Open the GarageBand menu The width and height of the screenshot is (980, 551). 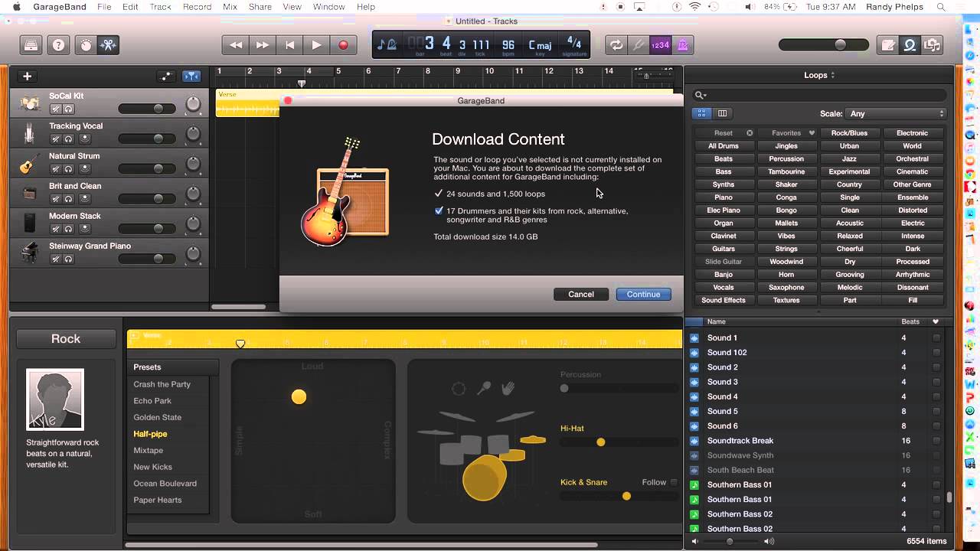[x=59, y=7]
